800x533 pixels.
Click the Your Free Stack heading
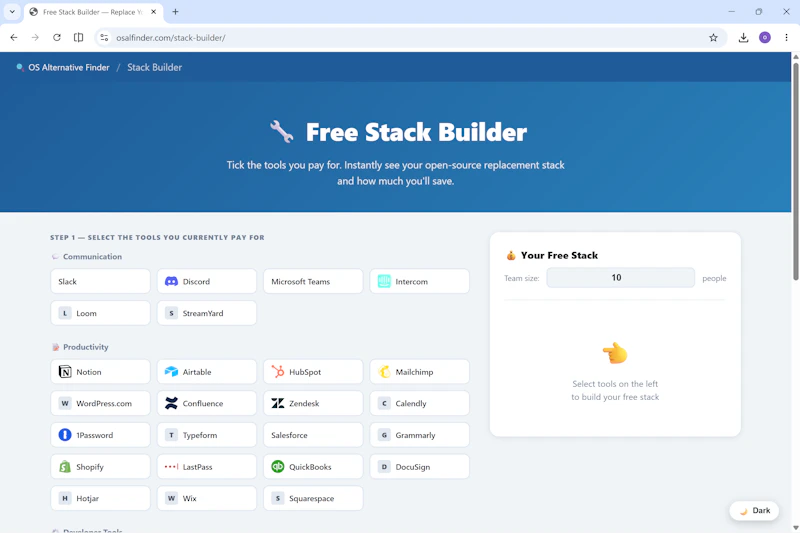click(x=559, y=256)
